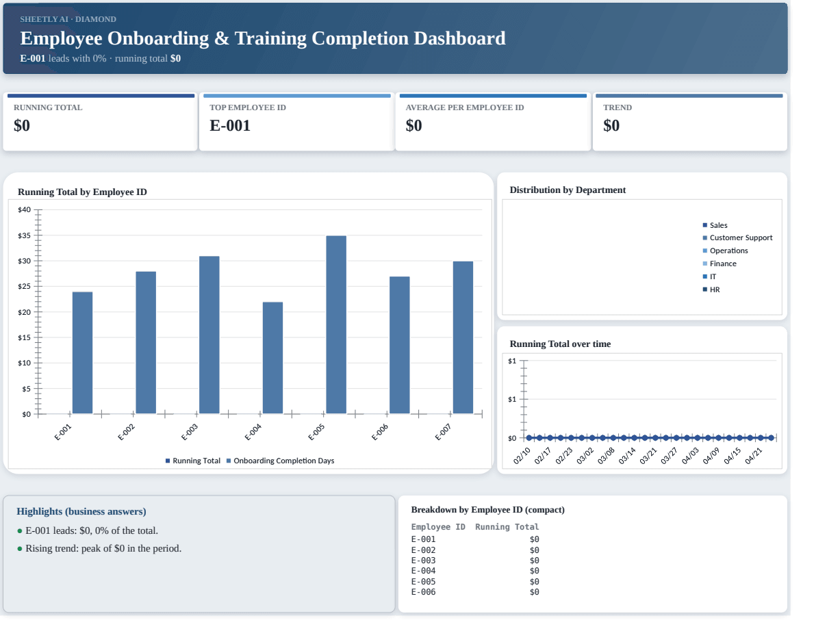Click the 04/15 date on the timeline axis
Viewport: 840px width, 631px height.
tap(733, 456)
